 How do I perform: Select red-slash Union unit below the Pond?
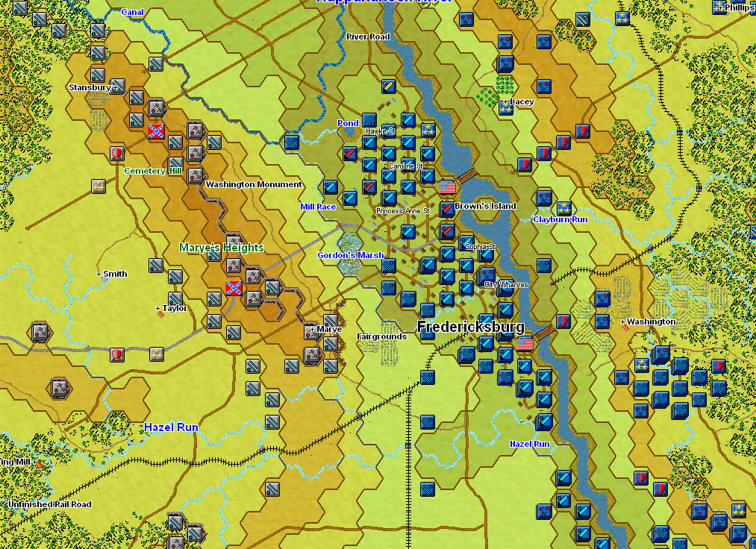click(350, 153)
